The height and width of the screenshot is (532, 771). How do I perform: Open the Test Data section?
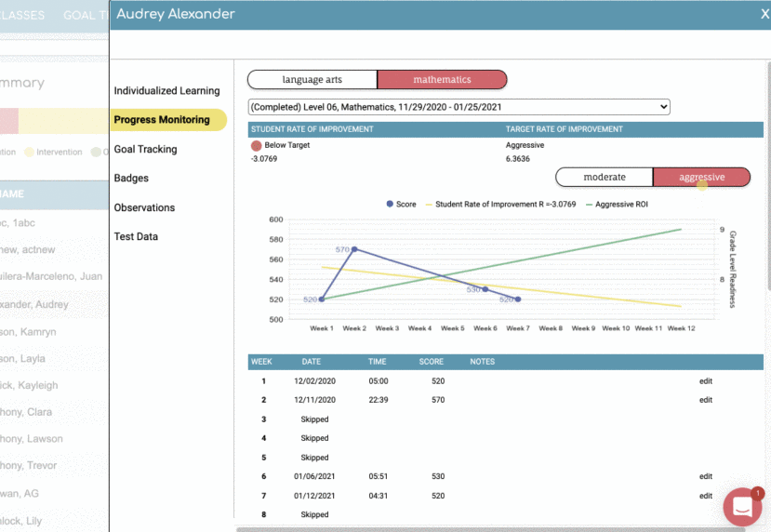pos(136,236)
